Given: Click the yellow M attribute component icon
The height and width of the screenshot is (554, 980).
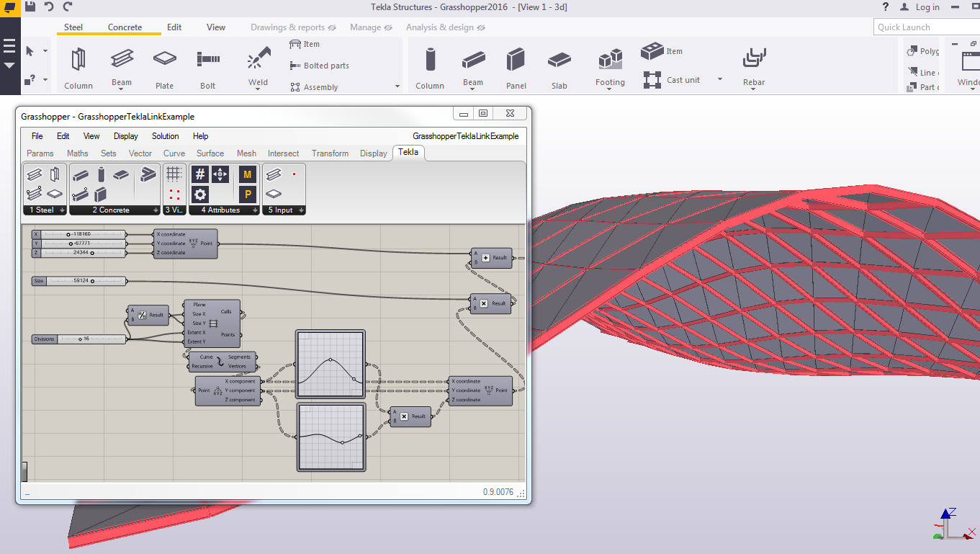Looking at the screenshot, I should point(248,174).
